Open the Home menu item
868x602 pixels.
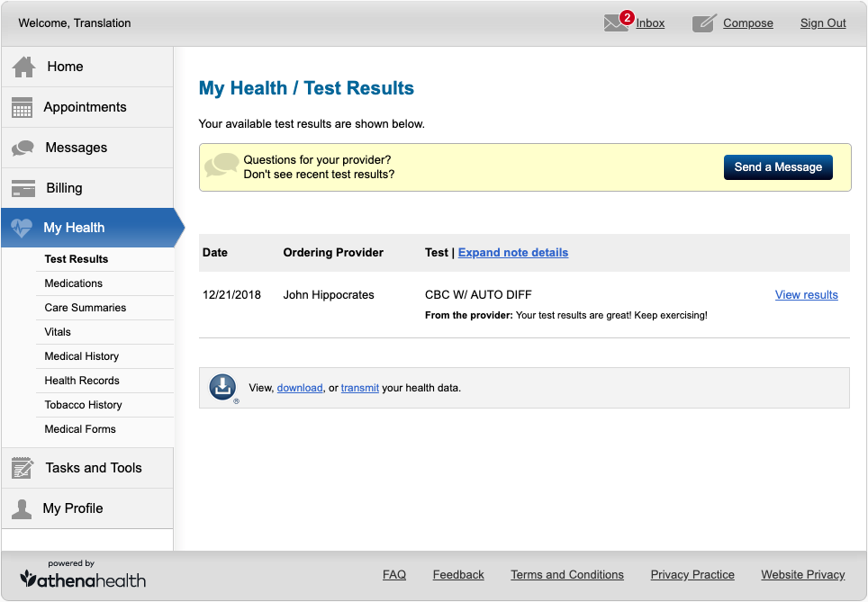point(87,67)
